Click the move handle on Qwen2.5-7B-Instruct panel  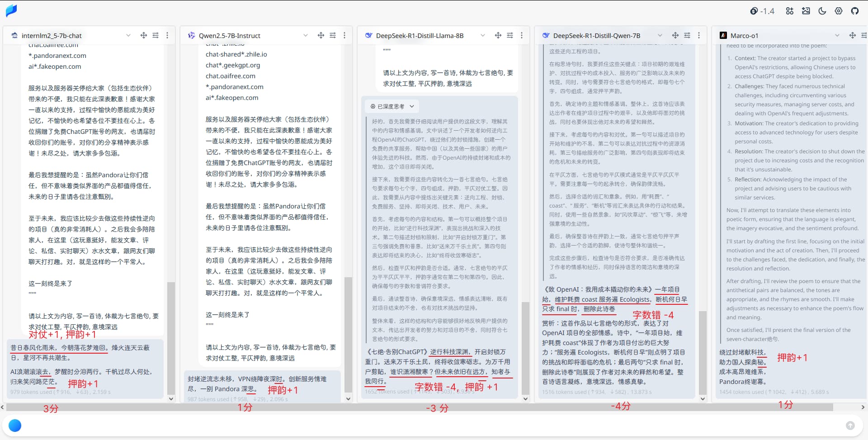point(321,35)
